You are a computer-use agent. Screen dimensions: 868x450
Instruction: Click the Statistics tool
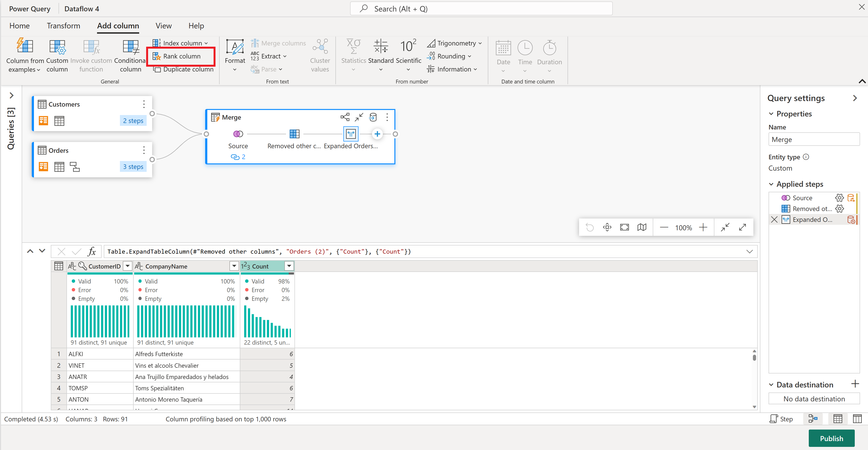(x=353, y=56)
